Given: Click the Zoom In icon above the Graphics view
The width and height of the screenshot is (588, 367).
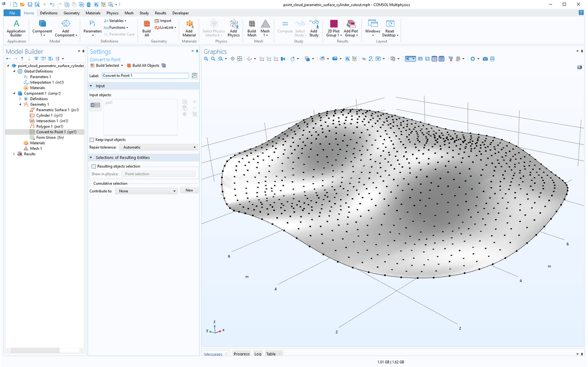Looking at the screenshot, I should 206,58.
